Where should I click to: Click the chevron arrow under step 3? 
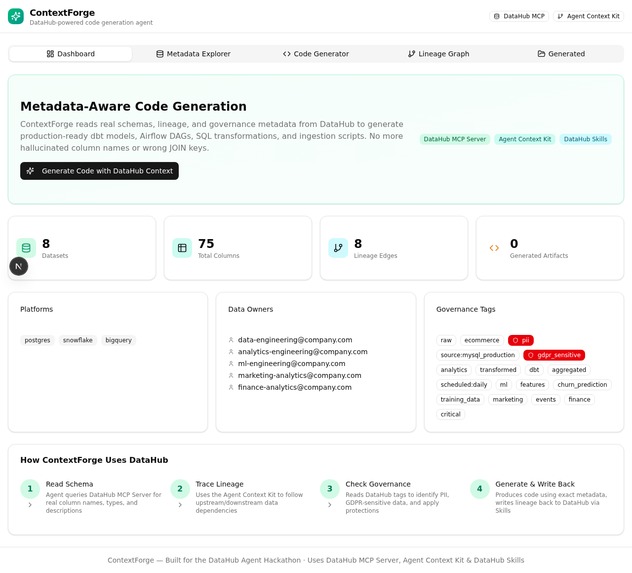330,505
